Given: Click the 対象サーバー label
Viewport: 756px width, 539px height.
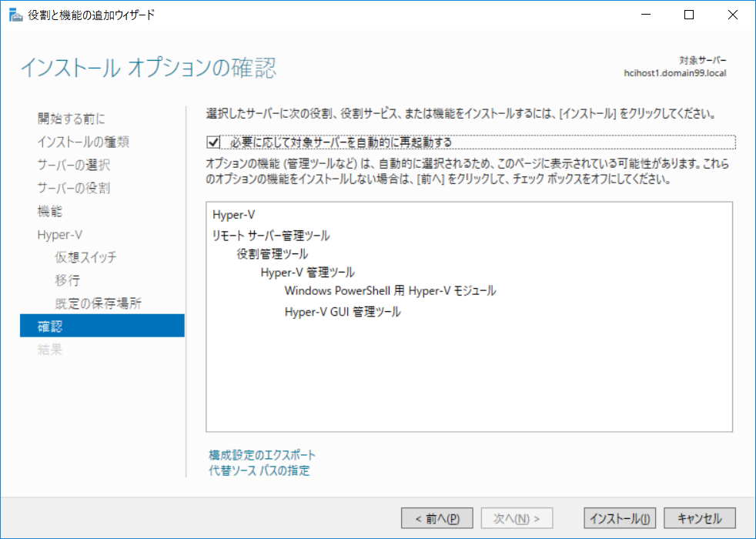Looking at the screenshot, I should [x=702, y=60].
